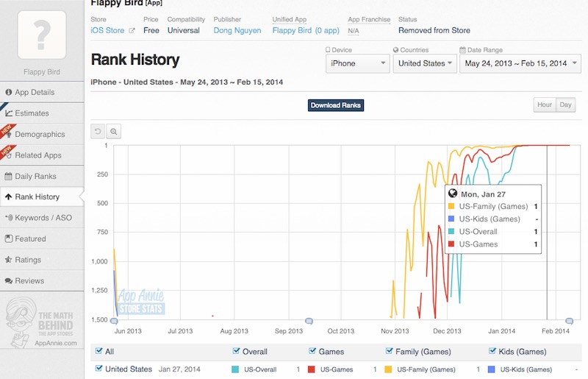Open Daily Ranks page

point(42,176)
